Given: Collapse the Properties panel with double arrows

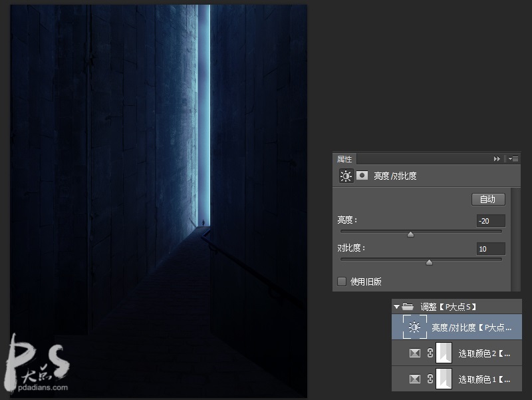Looking at the screenshot, I should click(497, 158).
